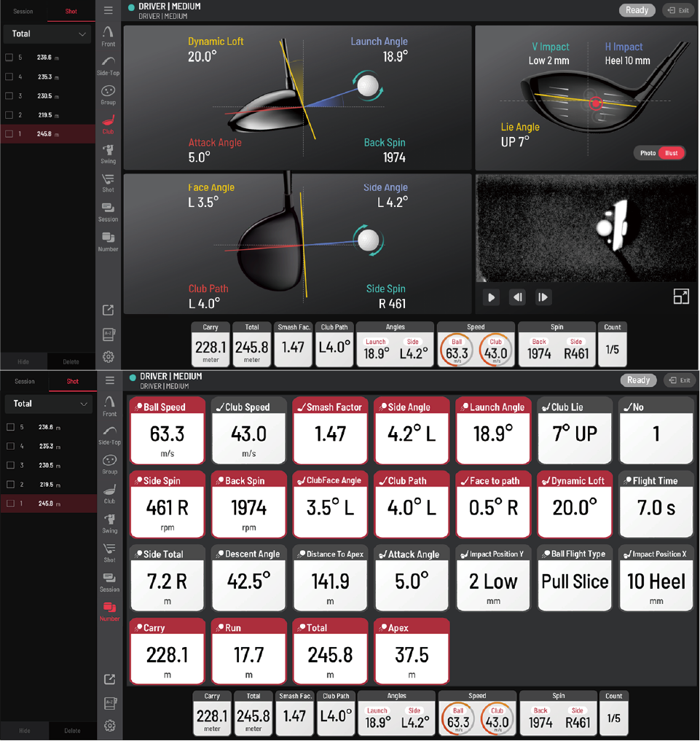Open report sheet icon in number-grid screen
The image size is (700, 741).
(110, 703)
